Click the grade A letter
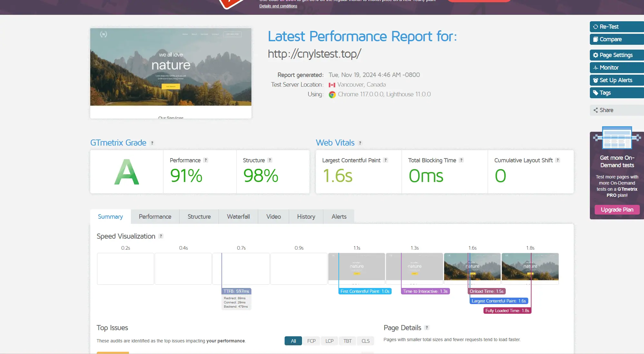 click(x=127, y=172)
